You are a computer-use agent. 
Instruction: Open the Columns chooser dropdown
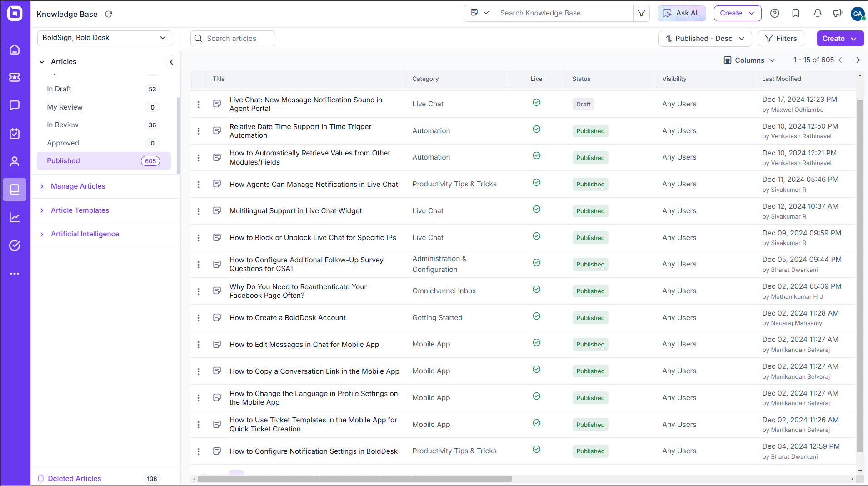(749, 60)
